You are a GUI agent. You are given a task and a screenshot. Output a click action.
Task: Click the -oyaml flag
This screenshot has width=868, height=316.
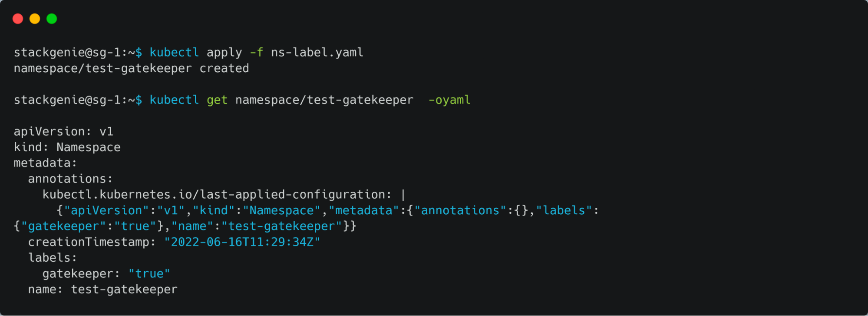[x=449, y=100]
